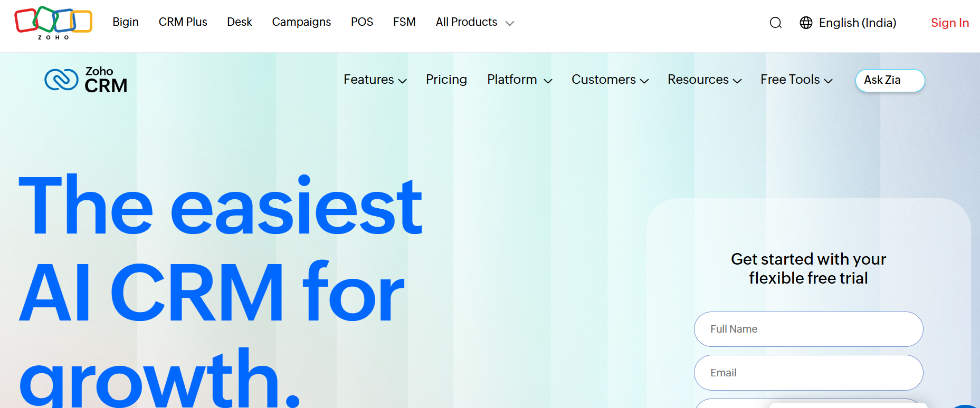Click the 'The easiest AI CRM' headline
The image size is (980, 408).
[221, 290]
